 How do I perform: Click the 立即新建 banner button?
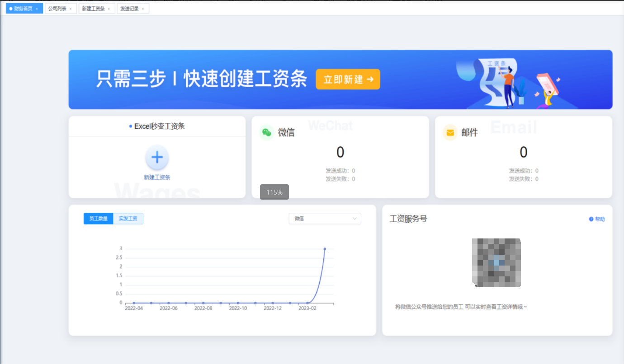point(348,79)
